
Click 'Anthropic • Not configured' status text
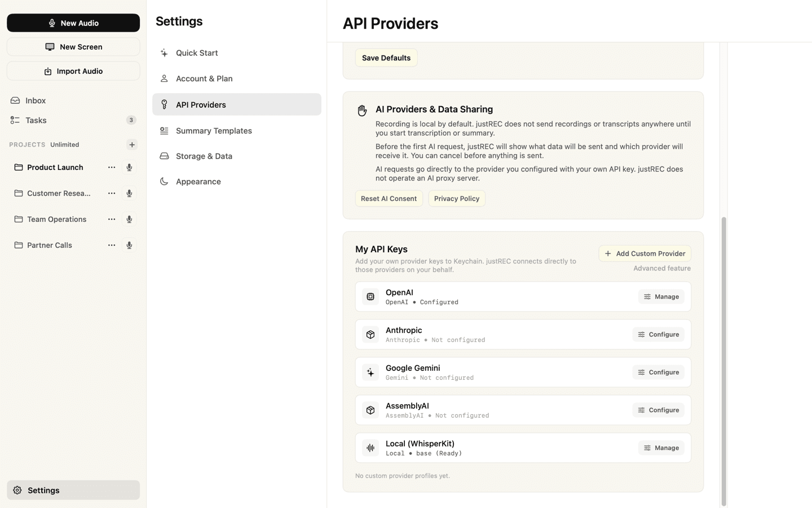click(x=435, y=340)
